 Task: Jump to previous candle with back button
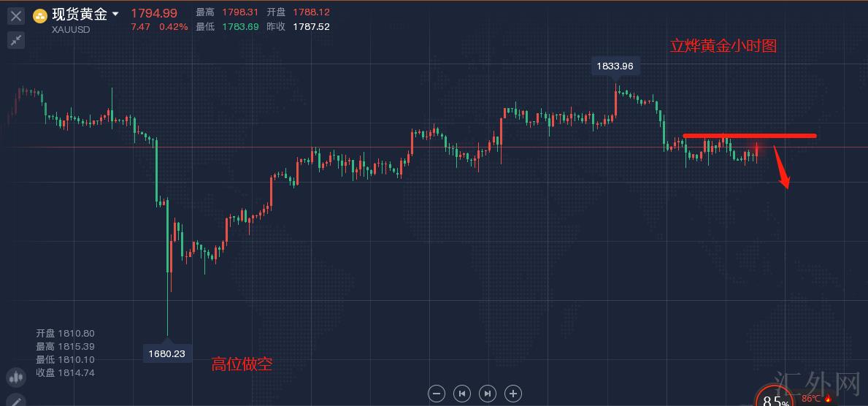tap(462, 394)
